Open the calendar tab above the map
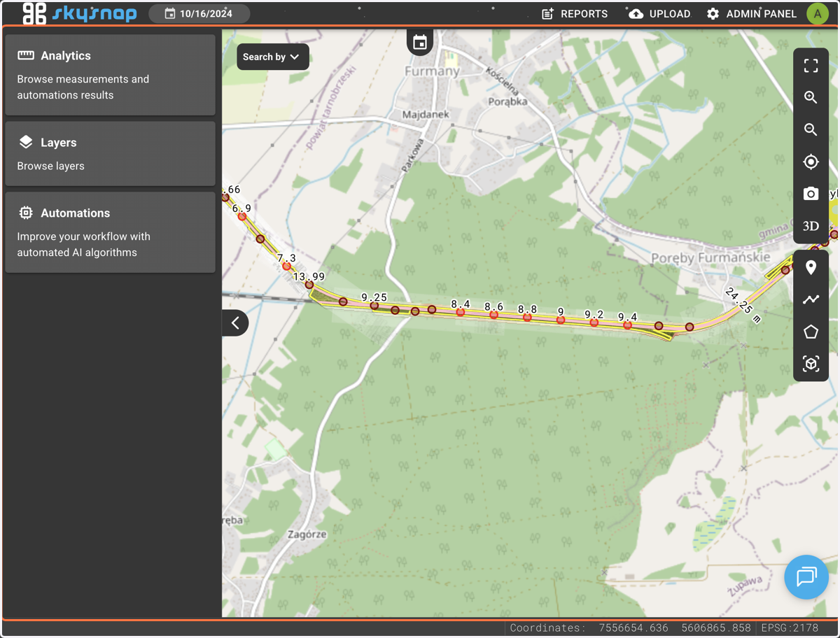 [x=420, y=42]
